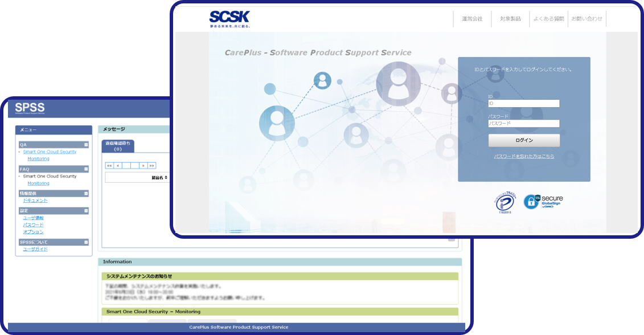Open the Monitoring link under QA
Screen dimensions: 644x335
tap(38, 158)
